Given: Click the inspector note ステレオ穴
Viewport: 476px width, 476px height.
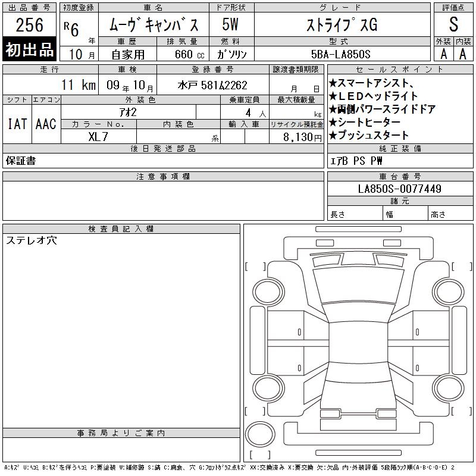Looking at the screenshot, I should tap(32, 240).
